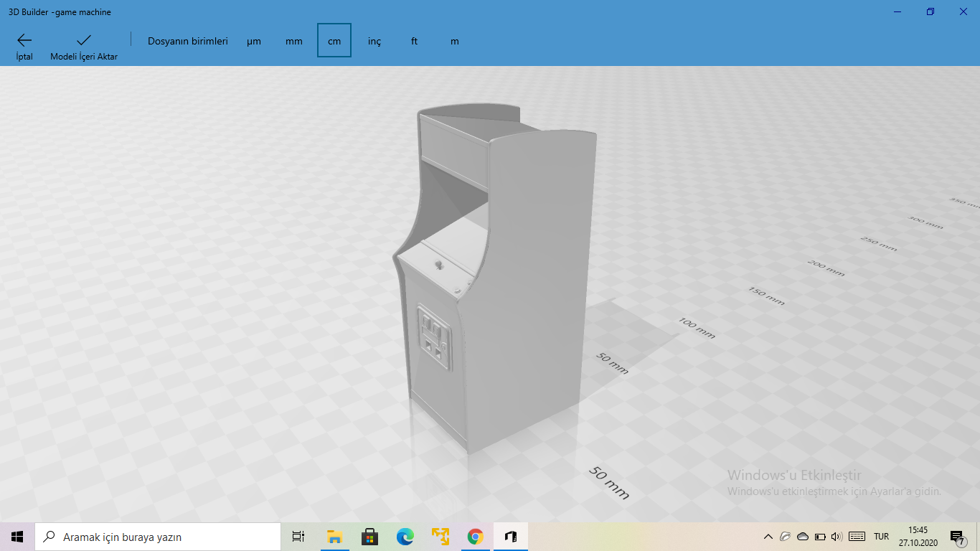
Task: Launch Microsoft Edge from the taskbar
Action: [x=405, y=537]
